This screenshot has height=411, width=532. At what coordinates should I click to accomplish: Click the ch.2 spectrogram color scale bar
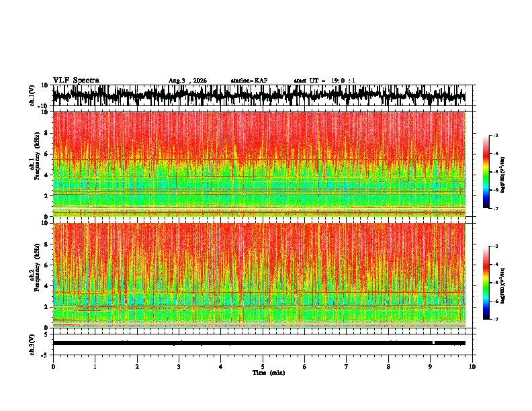[x=486, y=283]
